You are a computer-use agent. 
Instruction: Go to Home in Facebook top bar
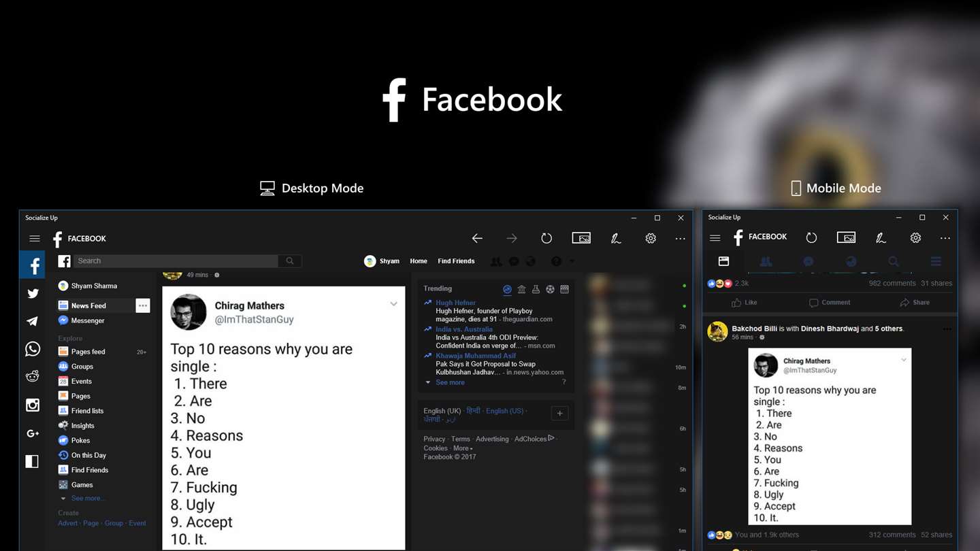point(419,261)
